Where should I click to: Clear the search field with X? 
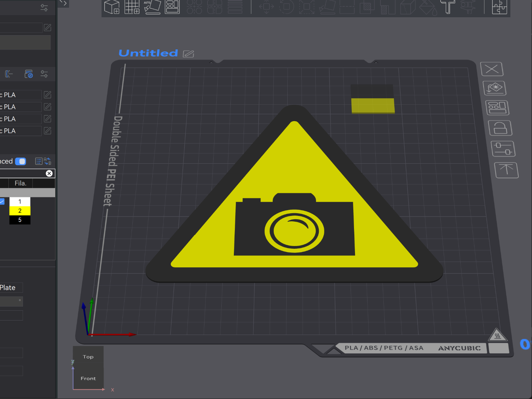(49, 174)
